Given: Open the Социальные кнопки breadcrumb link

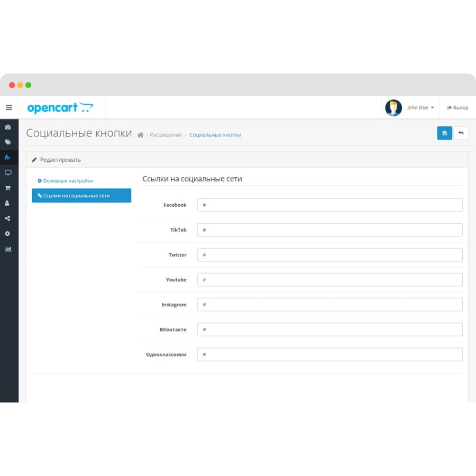Looking at the screenshot, I should click(x=215, y=135).
